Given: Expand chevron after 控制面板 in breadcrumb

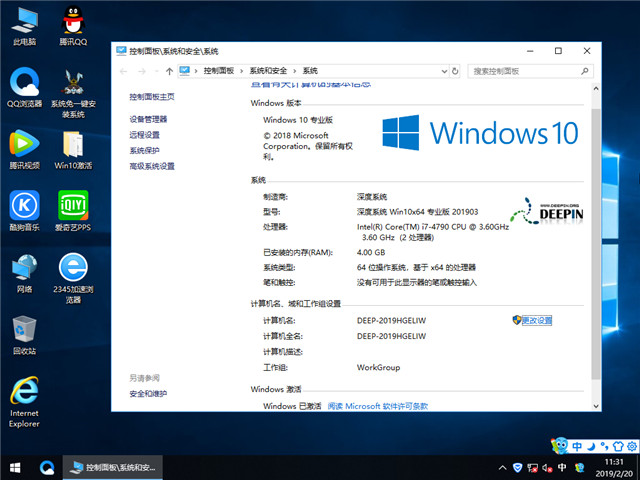Looking at the screenshot, I should [x=241, y=71].
